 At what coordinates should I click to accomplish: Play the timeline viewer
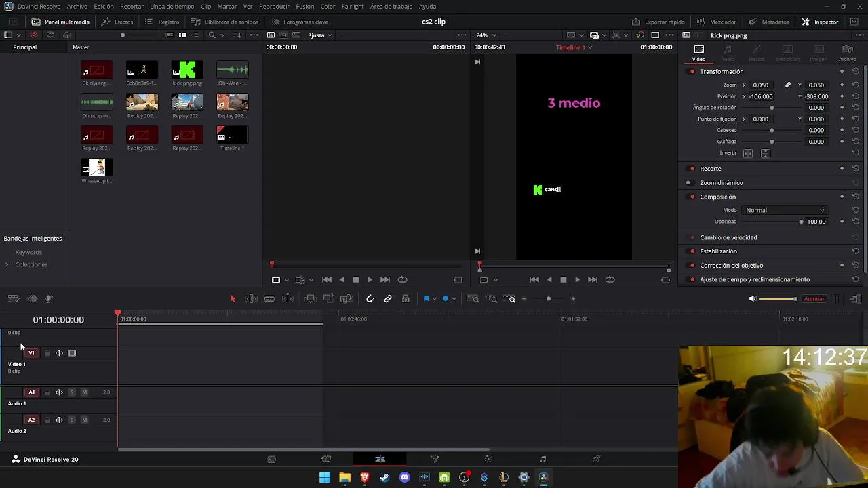pos(577,280)
